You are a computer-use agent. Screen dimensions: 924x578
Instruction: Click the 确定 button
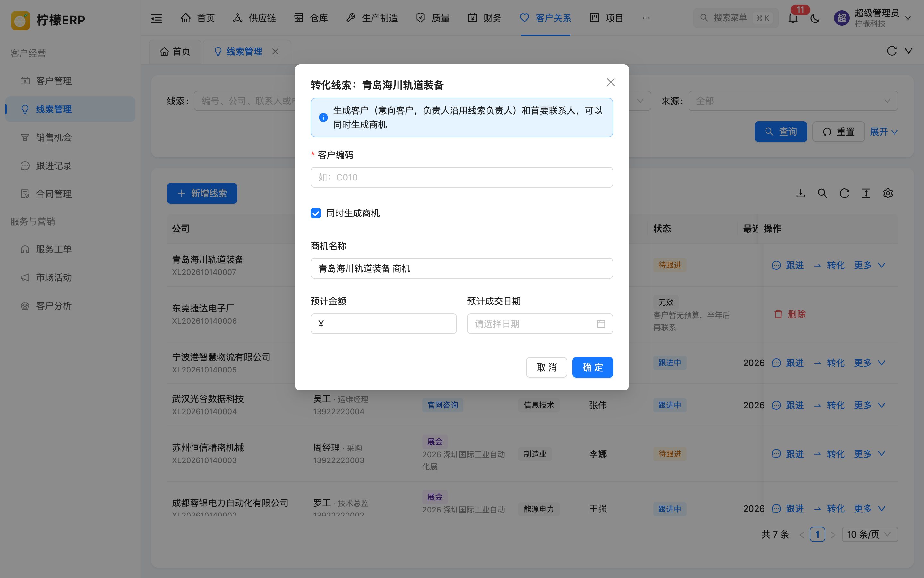593,367
